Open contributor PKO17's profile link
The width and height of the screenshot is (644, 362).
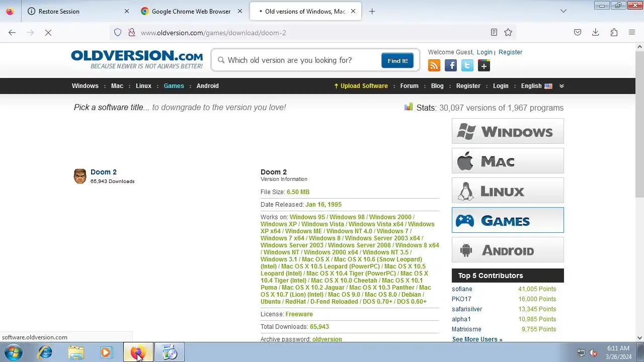click(x=461, y=299)
